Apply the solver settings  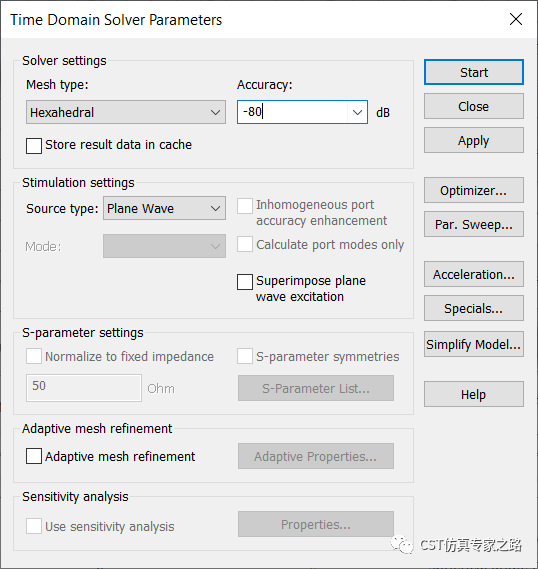(474, 140)
